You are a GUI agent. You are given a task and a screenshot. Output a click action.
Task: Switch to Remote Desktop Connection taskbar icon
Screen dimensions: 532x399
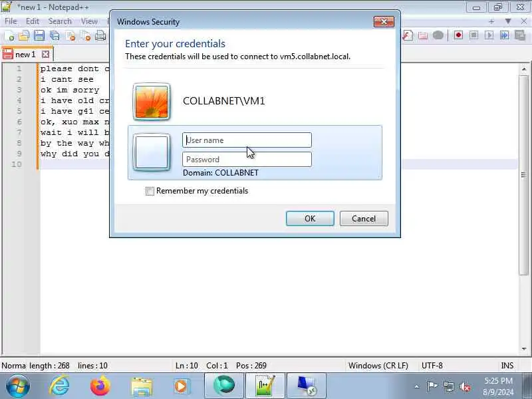[x=307, y=386]
